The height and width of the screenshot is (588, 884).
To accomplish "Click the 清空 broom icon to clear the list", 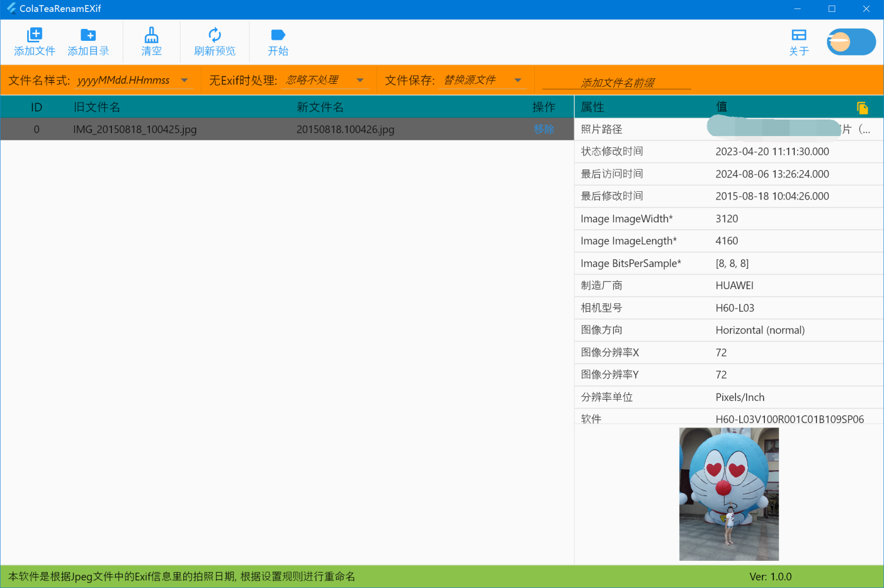I will 151,35.
